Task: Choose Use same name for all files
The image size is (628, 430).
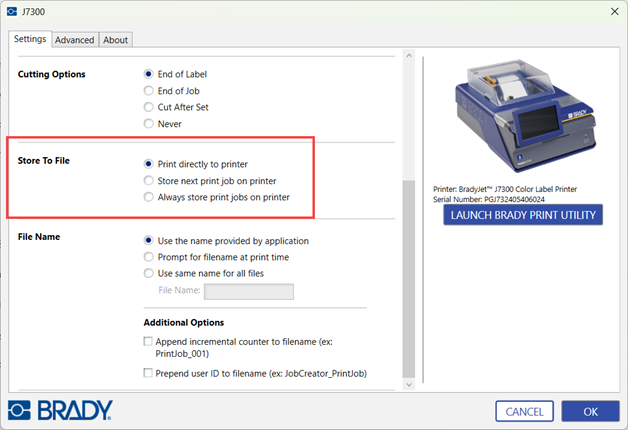Action: [149, 273]
